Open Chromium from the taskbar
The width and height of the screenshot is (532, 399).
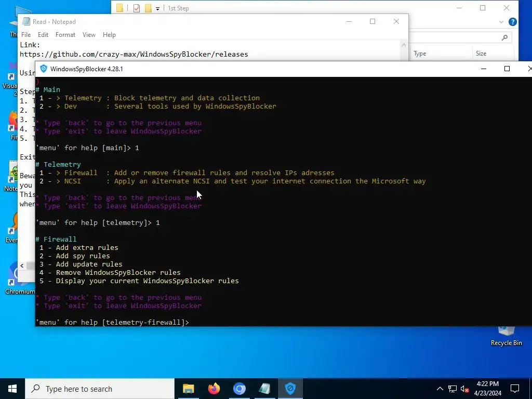click(x=239, y=389)
